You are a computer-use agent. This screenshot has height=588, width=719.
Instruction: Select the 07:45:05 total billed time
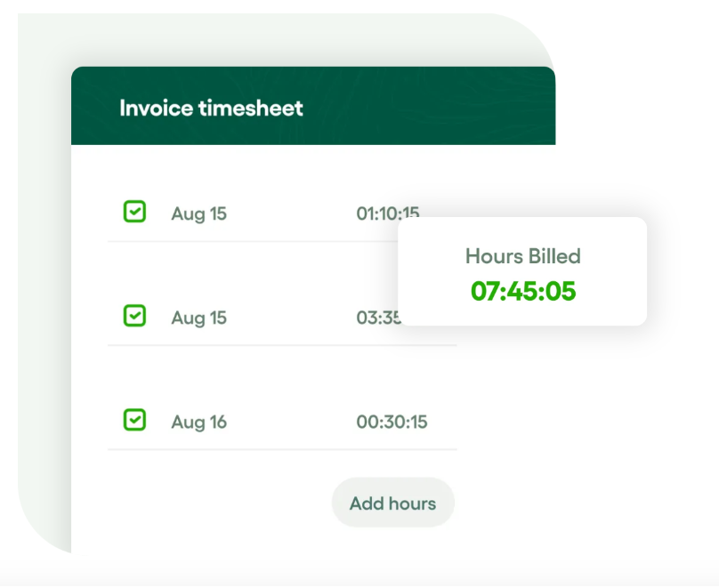[523, 291]
